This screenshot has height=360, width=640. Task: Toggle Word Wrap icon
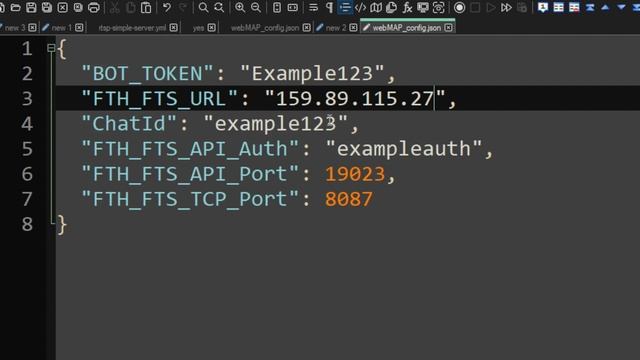click(x=313, y=7)
